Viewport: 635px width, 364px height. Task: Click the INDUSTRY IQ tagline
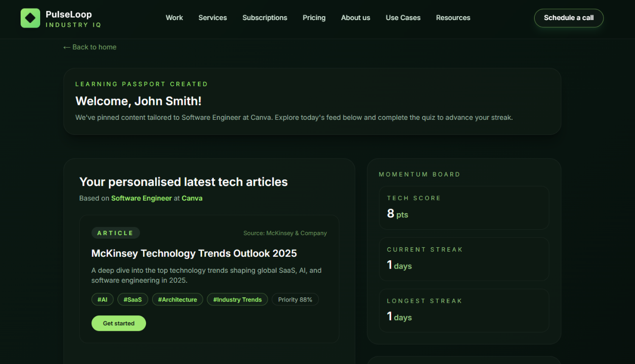point(73,25)
